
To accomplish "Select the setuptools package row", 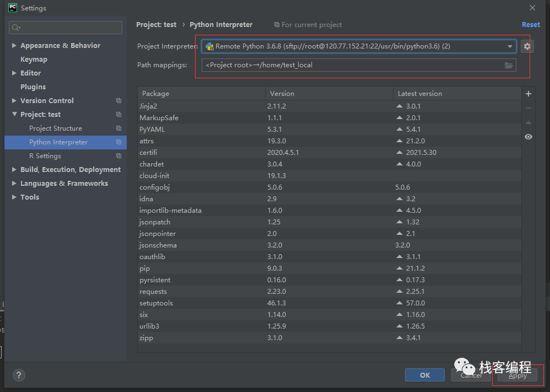I will point(330,303).
